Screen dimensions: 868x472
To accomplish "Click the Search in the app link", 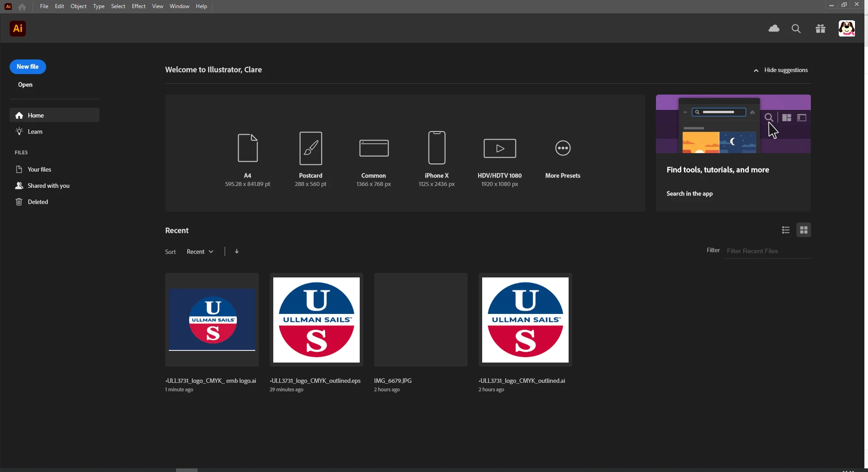I will point(689,194).
